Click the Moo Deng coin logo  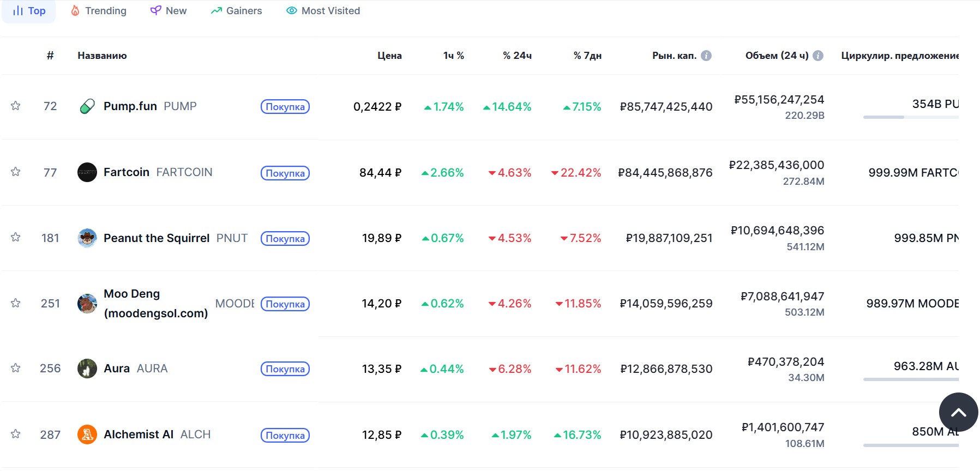87,304
